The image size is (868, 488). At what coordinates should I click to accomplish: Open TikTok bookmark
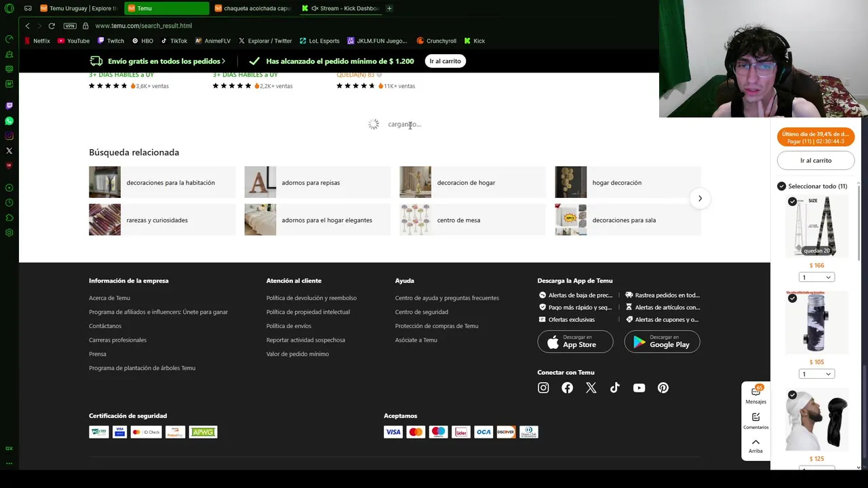click(174, 41)
